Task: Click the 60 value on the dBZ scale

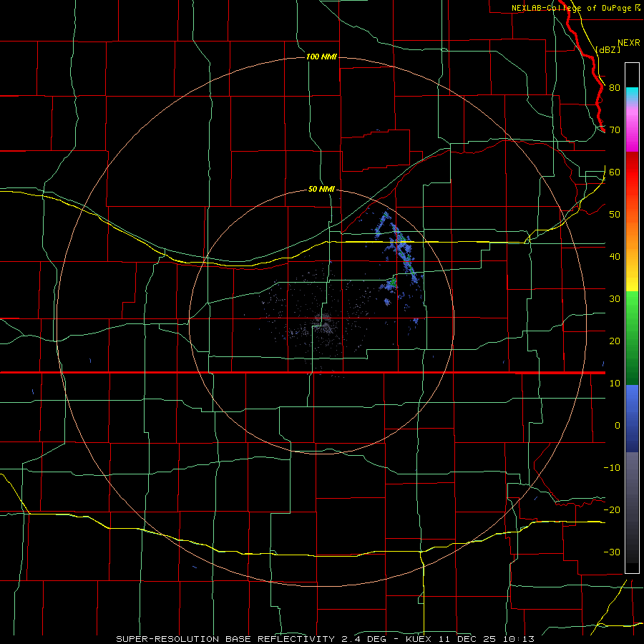Action: coord(615,172)
